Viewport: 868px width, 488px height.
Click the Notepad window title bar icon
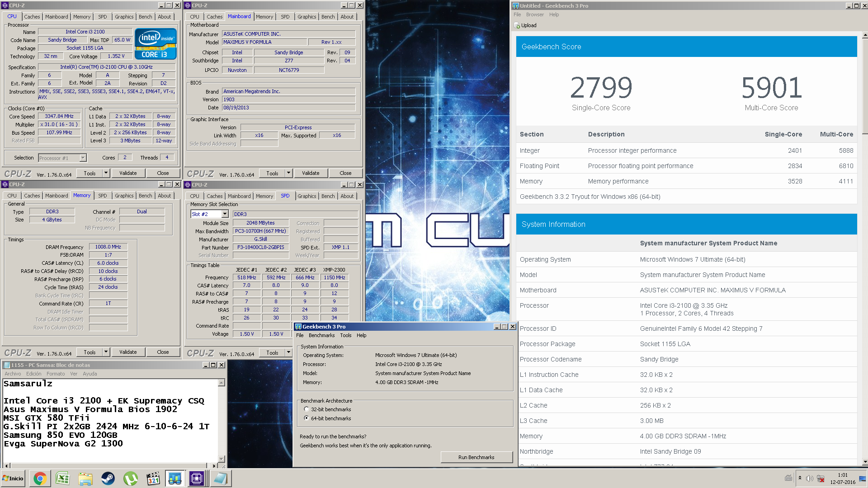coord(6,365)
